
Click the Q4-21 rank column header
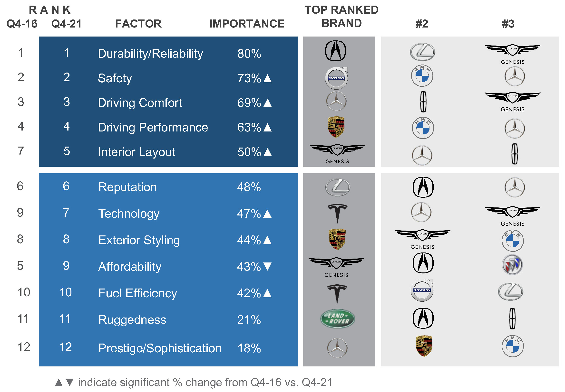(x=66, y=24)
